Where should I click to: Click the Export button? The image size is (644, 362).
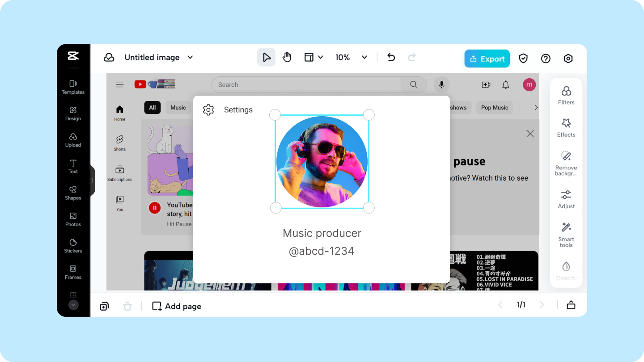coord(487,59)
